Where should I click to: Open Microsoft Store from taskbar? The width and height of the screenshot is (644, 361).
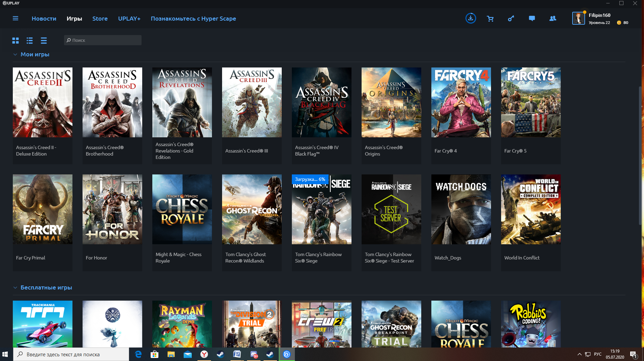point(154,354)
